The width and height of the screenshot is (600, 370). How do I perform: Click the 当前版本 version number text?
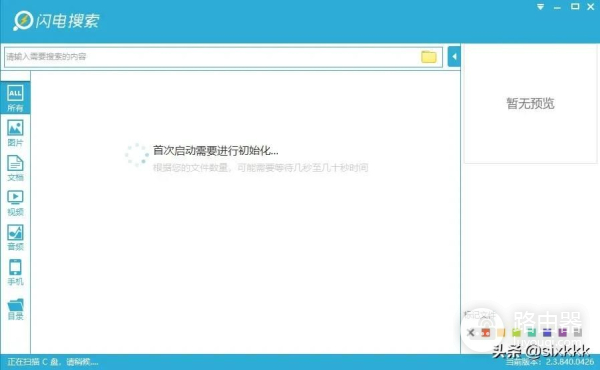[550, 362]
